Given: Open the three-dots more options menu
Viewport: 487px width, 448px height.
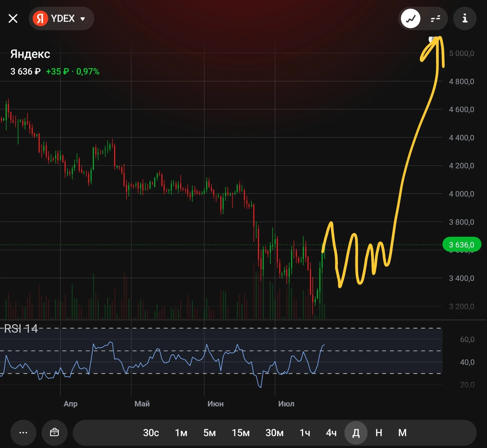Looking at the screenshot, I should (23, 433).
